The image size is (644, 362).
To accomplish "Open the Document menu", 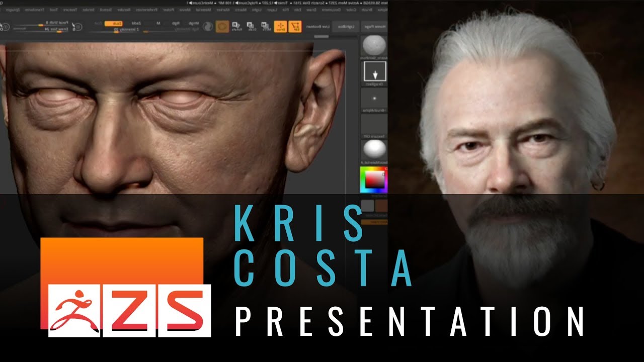I will pos(331,10).
